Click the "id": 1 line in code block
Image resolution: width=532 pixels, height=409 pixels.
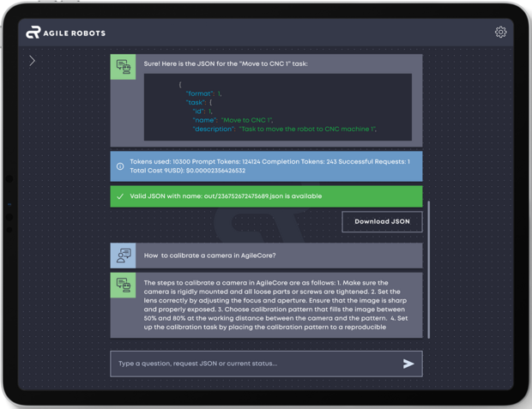pos(203,111)
